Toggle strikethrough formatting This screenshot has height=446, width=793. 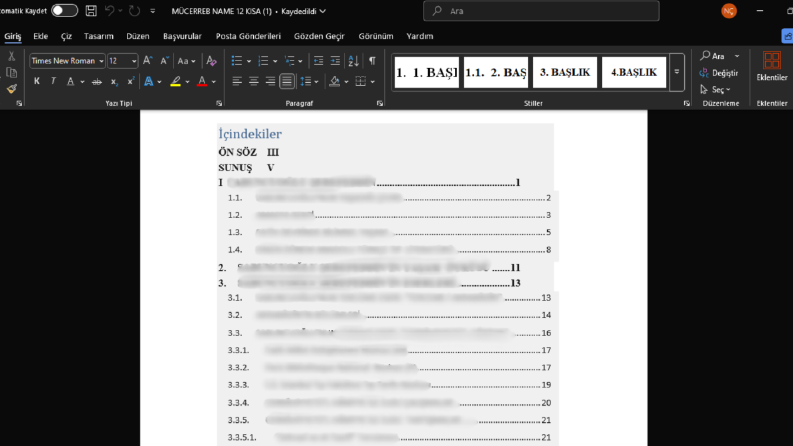pos(97,81)
